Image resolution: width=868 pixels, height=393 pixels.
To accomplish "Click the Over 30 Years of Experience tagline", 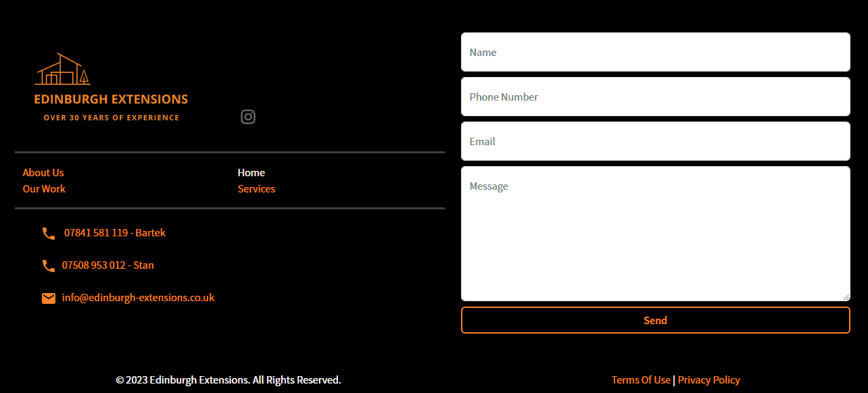I will [x=111, y=117].
